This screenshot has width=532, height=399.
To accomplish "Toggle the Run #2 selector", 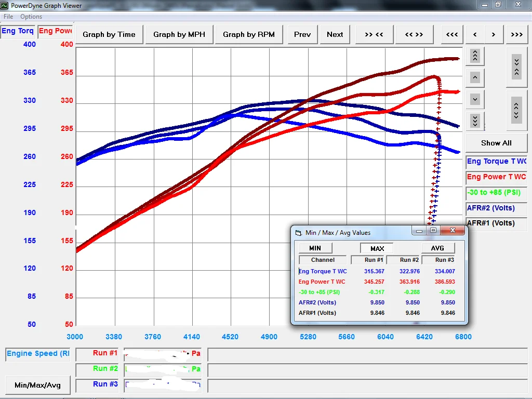I will pyautogui.click(x=97, y=369).
